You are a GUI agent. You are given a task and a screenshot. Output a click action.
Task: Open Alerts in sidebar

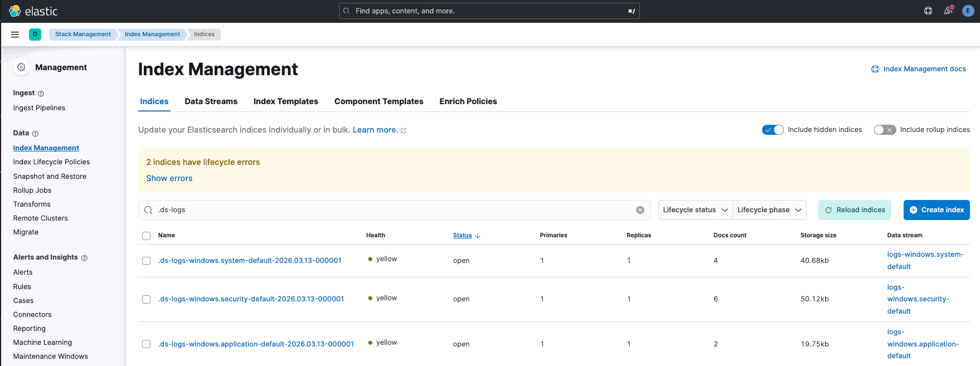(23, 272)
